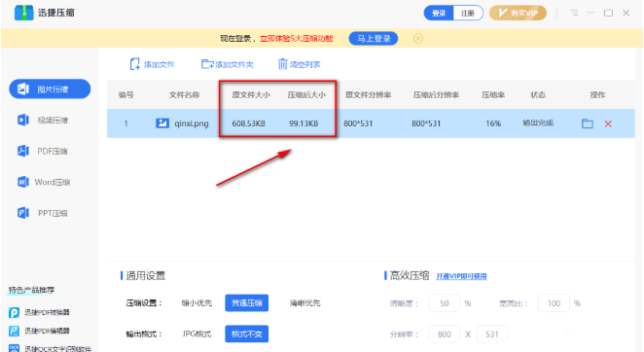Image resolution: width=644 pixels, height=352 pixels.
Task: Click 清空列表 to clear the list
Action: tap(299, 64)
